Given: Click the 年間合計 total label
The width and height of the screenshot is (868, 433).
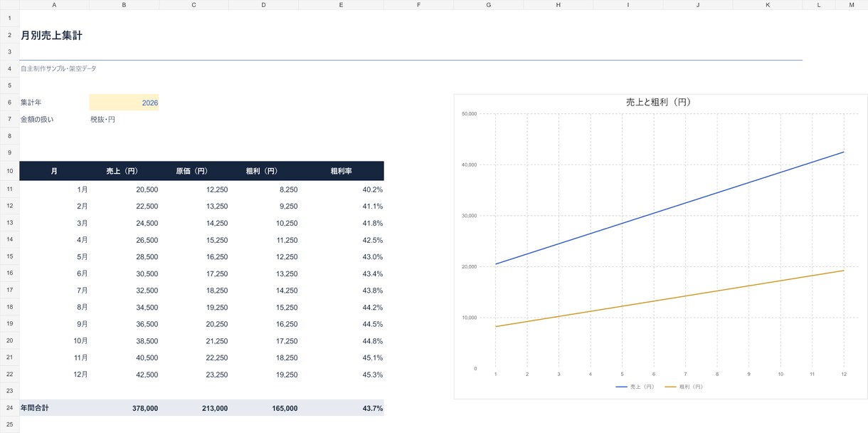Looking at the screenshot, I should pos(55,409).
